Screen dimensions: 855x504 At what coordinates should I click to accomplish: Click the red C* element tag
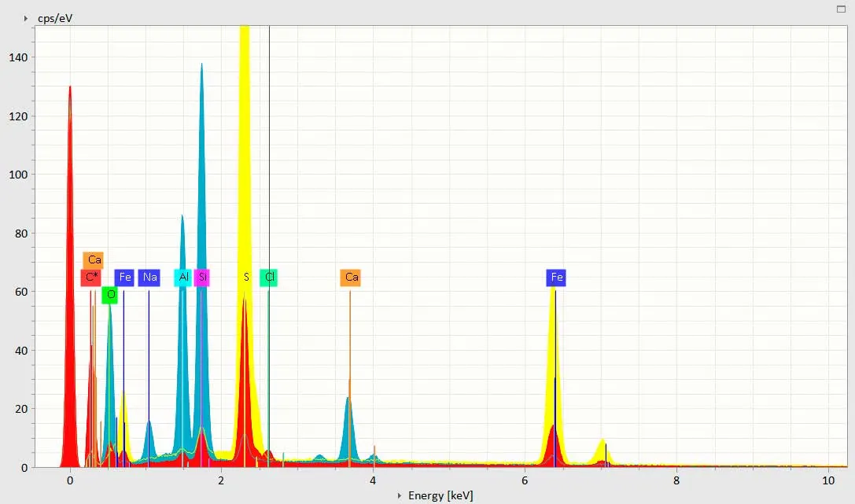point(91,278)
